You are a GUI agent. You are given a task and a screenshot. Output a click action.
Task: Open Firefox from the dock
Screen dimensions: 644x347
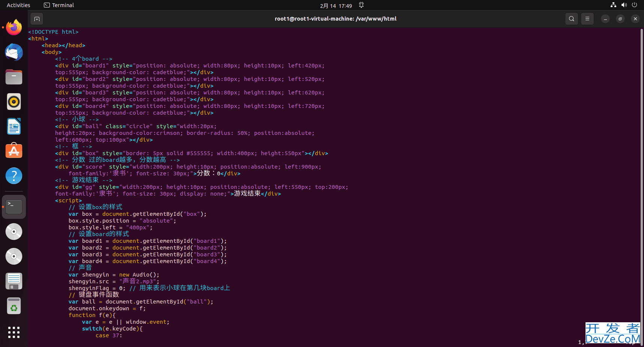[x=14, y=27]
